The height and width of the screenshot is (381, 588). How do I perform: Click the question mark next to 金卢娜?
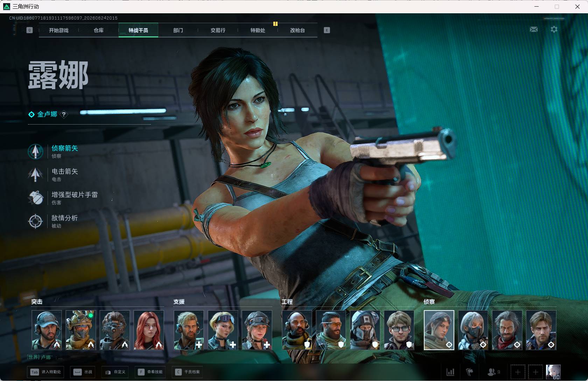coord(64,114)
